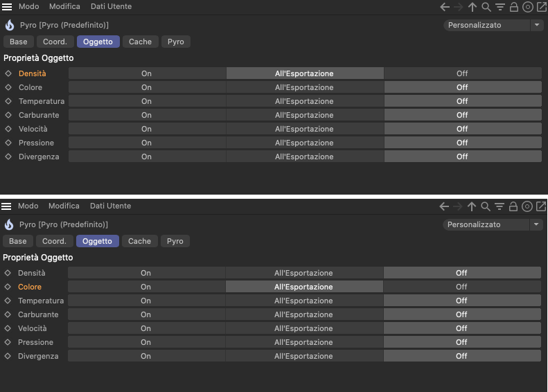
Task: Set Divergenza to Off in lower panel
Action: tap(461, 356)
